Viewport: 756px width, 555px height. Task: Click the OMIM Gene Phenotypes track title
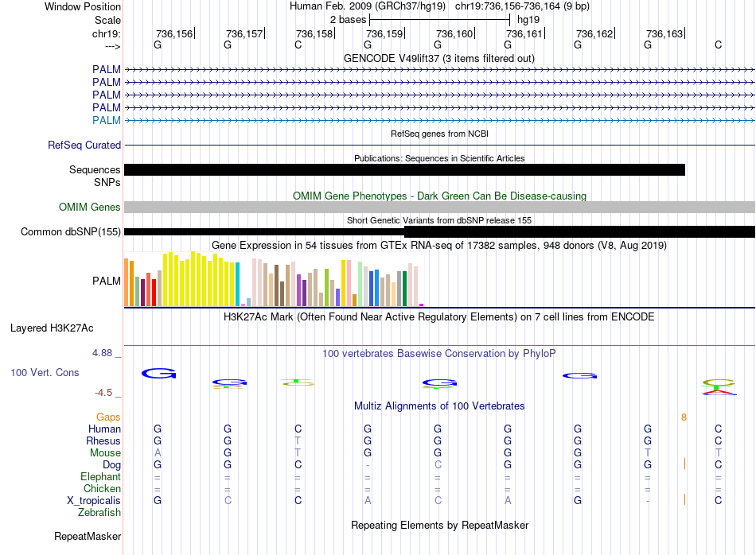click(x=439, y=196)
